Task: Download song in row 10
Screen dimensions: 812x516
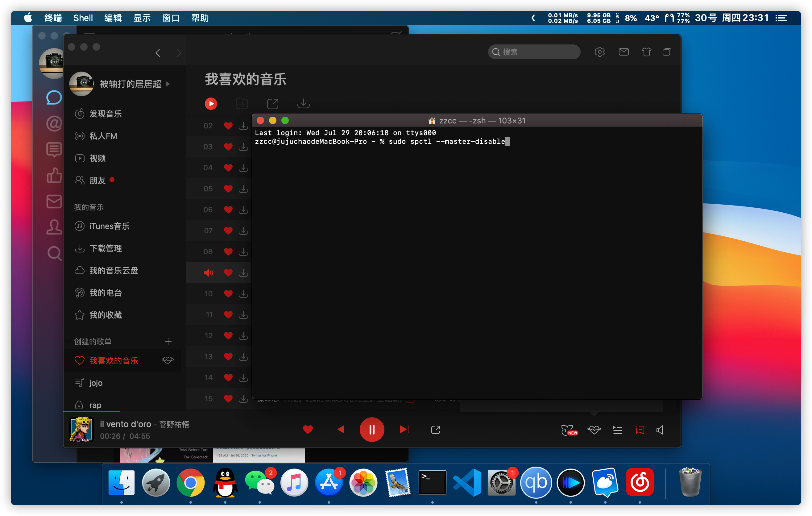Action: (243, 294)
